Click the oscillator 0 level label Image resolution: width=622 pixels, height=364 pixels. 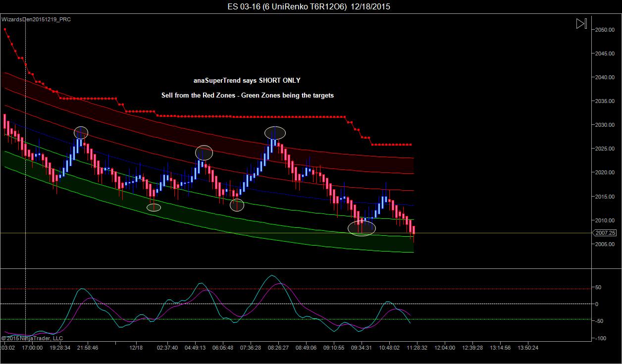point(597,304)
